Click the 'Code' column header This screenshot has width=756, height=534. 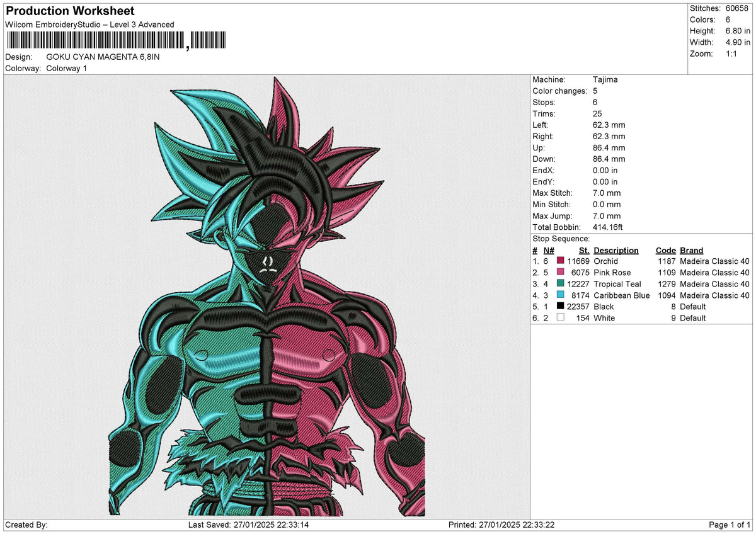tap(666, 250)
